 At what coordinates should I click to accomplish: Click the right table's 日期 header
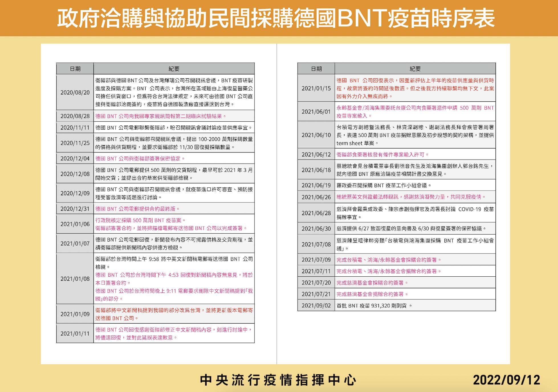316,69
